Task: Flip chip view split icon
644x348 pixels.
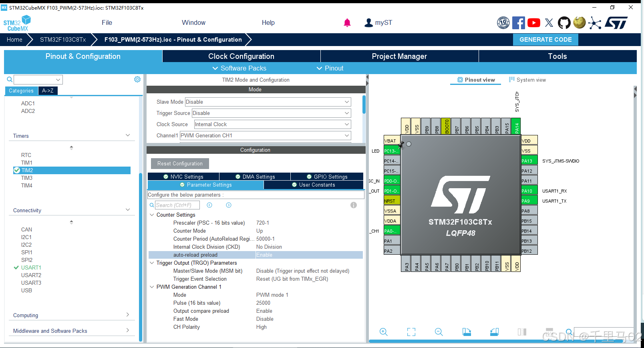Action: point(522,332)
